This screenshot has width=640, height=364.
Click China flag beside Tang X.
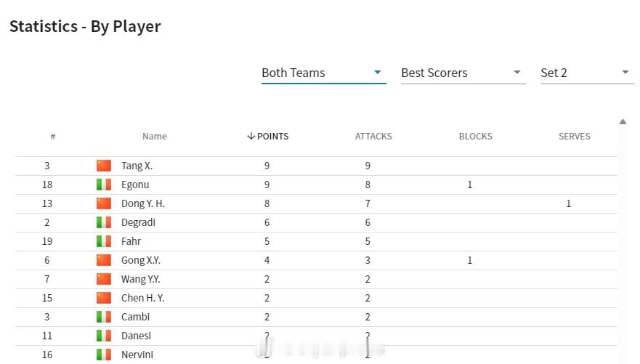click(104, 166)
